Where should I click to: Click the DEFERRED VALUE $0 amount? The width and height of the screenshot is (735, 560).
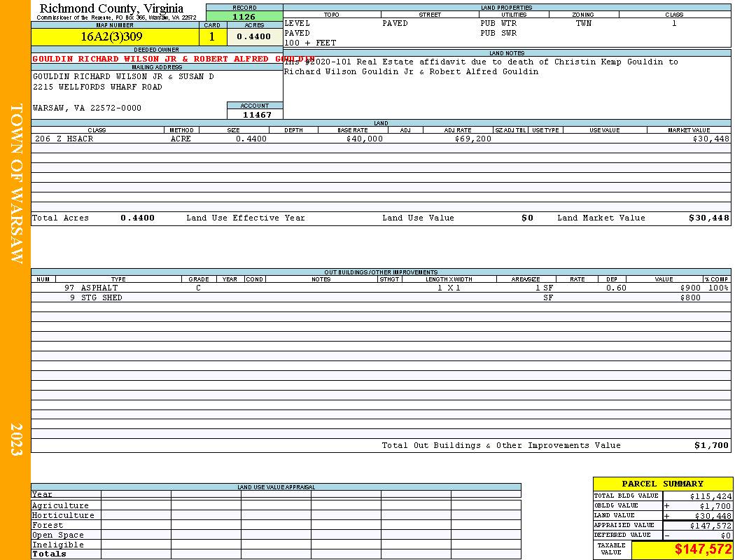726,535
